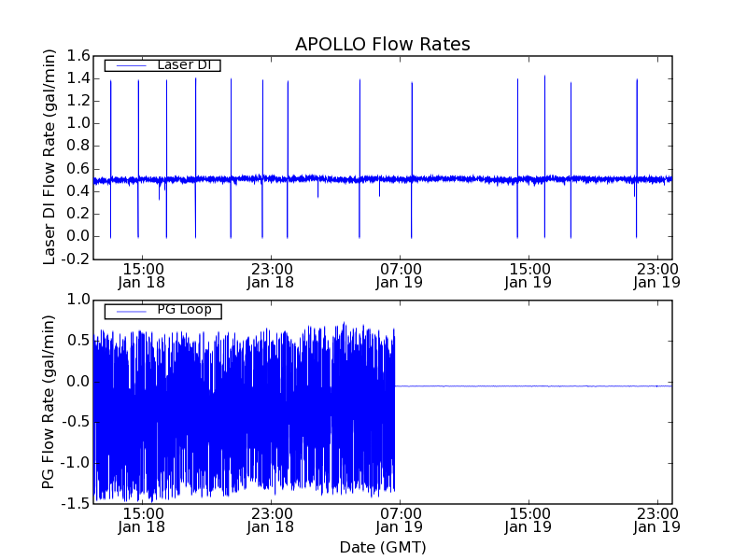Click the Laser DI Flow Rate y-axis label

49,157
